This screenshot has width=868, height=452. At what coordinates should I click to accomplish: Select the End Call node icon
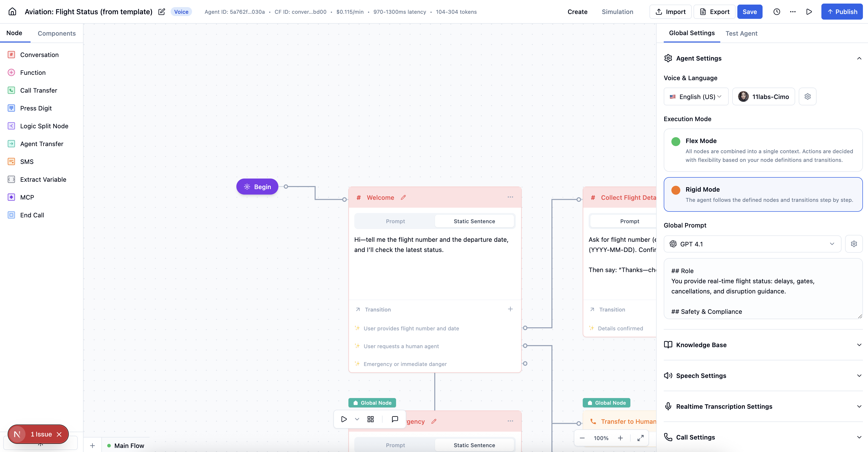pyautogui.click(x=11, y=215)
